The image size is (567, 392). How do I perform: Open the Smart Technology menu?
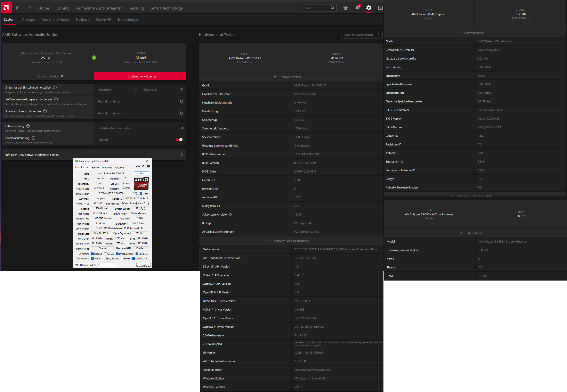pos(167,8)
